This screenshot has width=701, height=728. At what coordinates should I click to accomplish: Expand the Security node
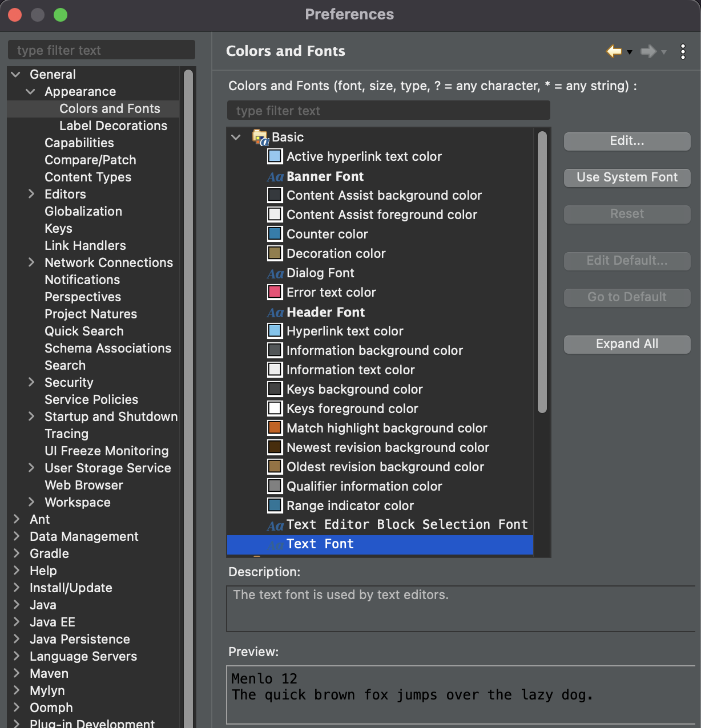(x=31, y=382)
